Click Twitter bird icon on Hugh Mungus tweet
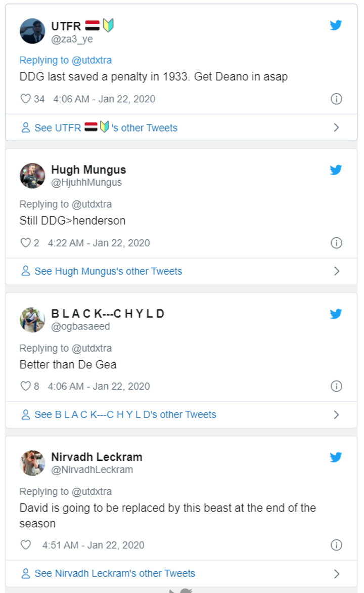This screenshot has height=593, width=364. (336, 170)
